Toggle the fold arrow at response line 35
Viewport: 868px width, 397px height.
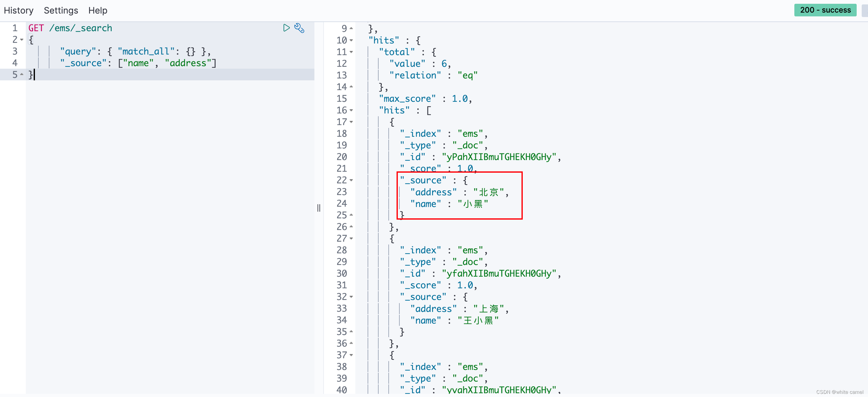(x=351, y=331)
